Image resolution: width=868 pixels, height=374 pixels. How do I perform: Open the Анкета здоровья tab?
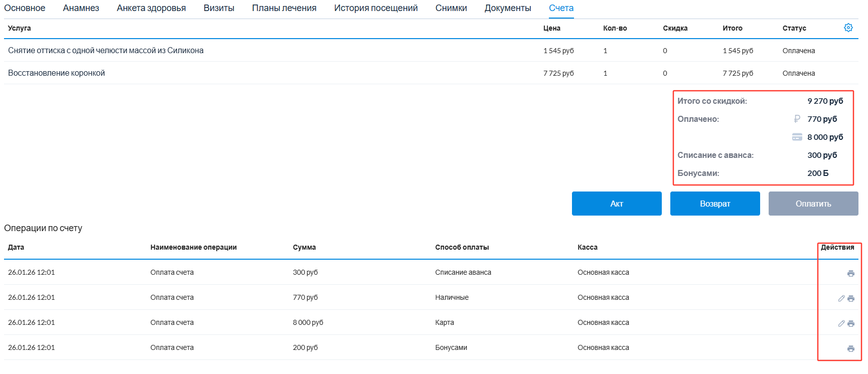coord(151,8)
